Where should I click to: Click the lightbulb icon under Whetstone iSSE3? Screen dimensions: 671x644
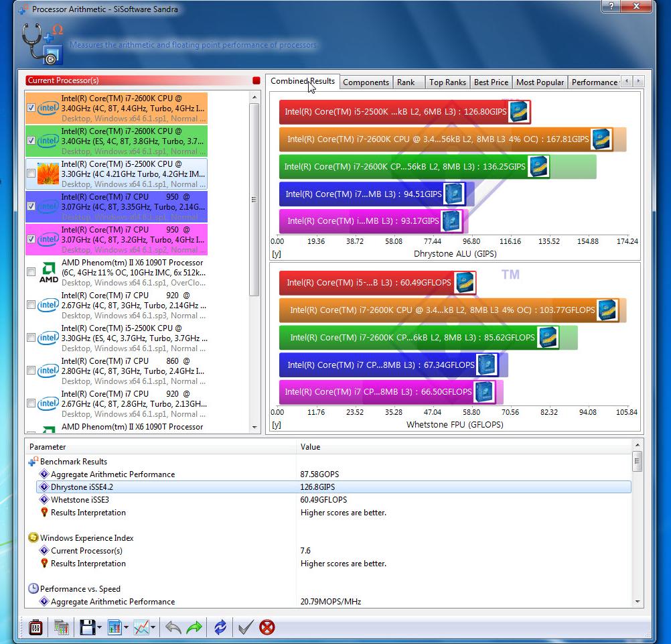(x=44, y=512)
